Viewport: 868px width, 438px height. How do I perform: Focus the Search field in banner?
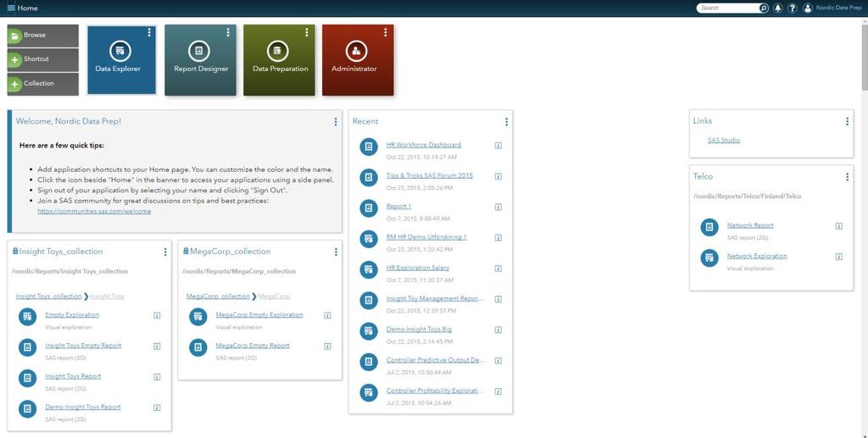728,8
